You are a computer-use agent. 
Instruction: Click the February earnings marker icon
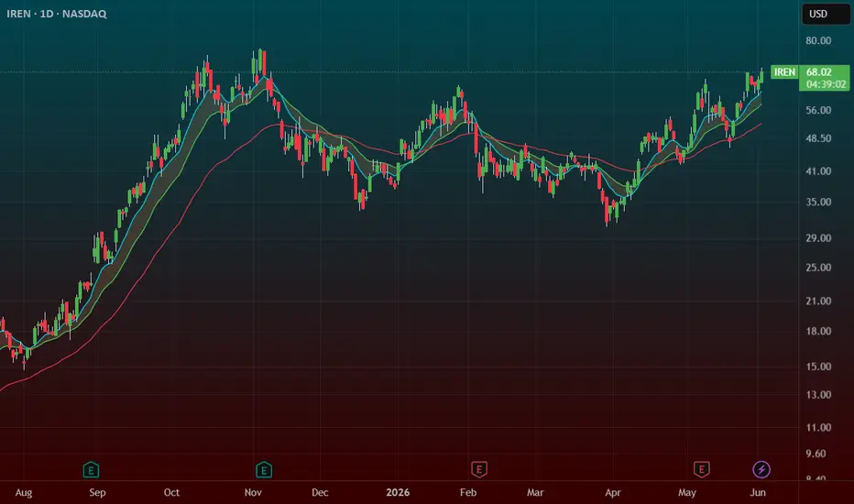(x=478, y=469)
